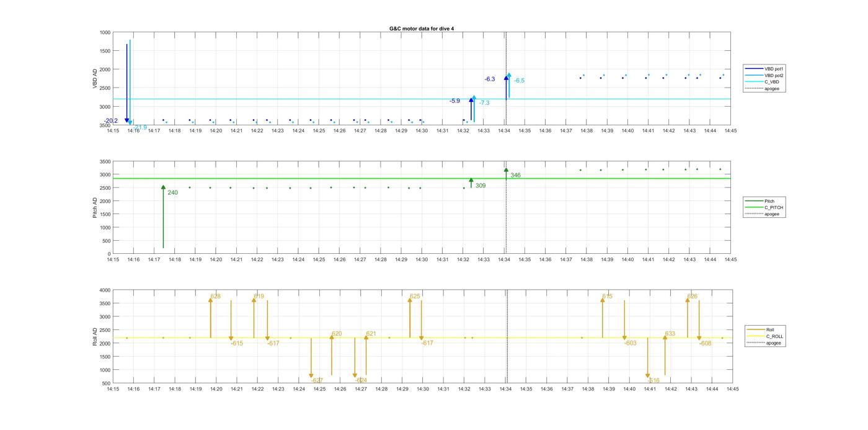Click the '-21.9' VBD annotation
The height and width of the screenshot is (430, 868).
pos(140,128)
